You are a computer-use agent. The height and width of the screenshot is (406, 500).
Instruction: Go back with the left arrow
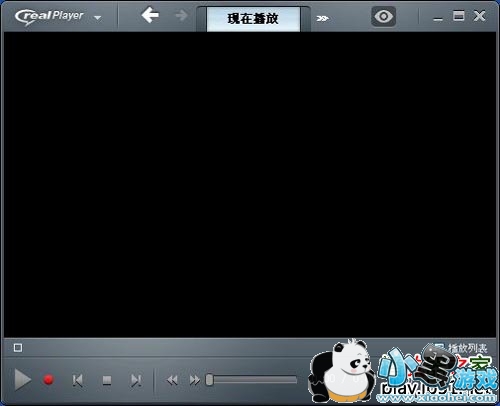[150, 15]
